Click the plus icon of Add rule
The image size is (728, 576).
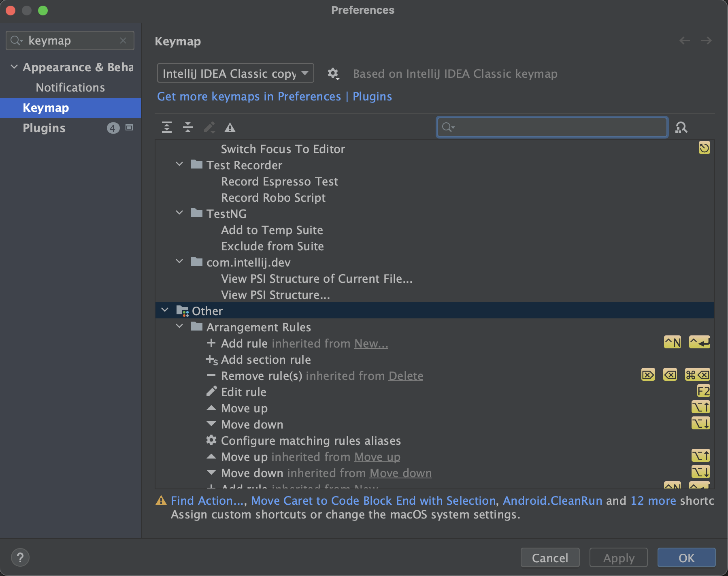[x=211, y=343]
